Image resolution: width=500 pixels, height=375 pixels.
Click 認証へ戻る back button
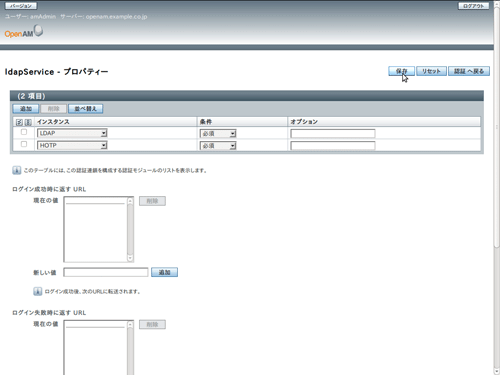pyautogui.click(x=469, y=71)
